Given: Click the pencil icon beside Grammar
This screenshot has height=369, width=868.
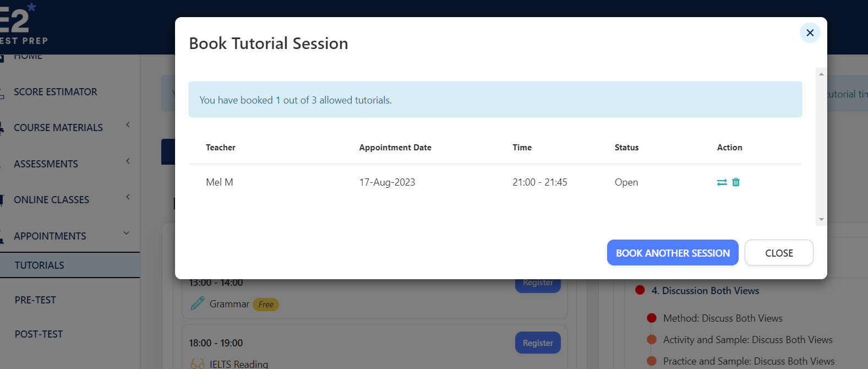Looking at the screenshot, I should pos(196,303).
